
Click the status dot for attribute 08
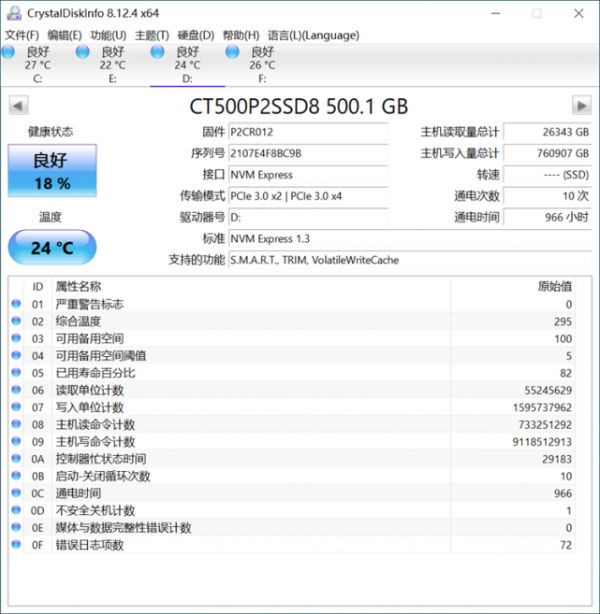click(x=16, y=424)
